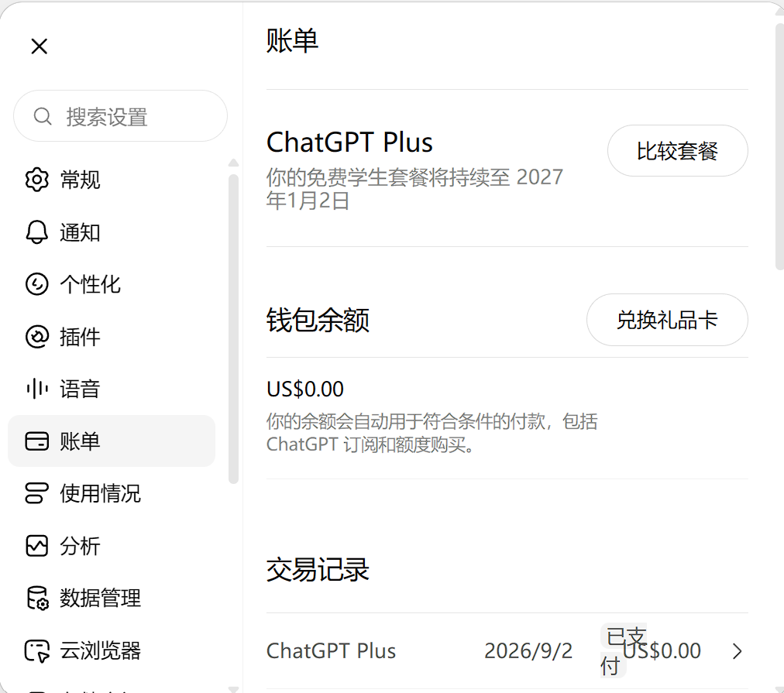Image resolution: width=784 pixels, height=693 pixels.
Task: Click the sidebar scrollbar thumb
Action: point(233,329)
